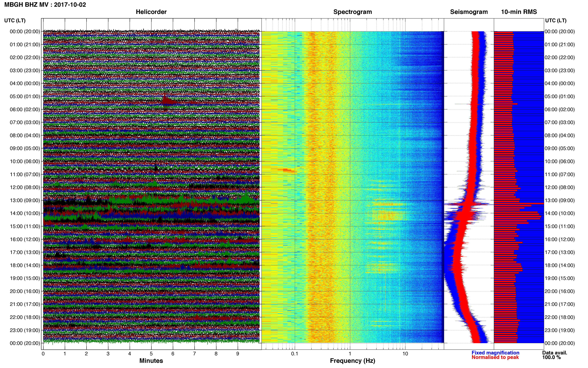Image resolution: width=588 pixels, height=368 pixels.
Task: Click the right time label 00:00 (20:00) at bottom
Action: pos(560,343)
